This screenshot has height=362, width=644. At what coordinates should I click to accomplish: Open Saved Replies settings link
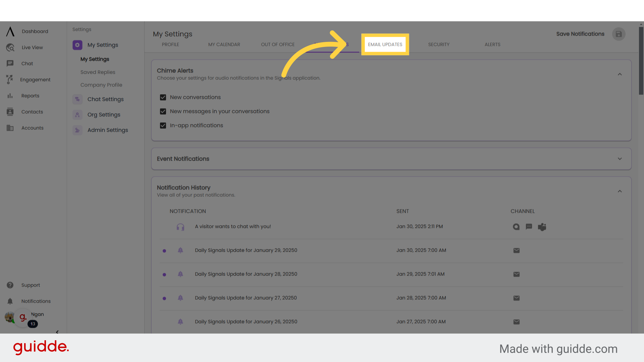point(98,72)
